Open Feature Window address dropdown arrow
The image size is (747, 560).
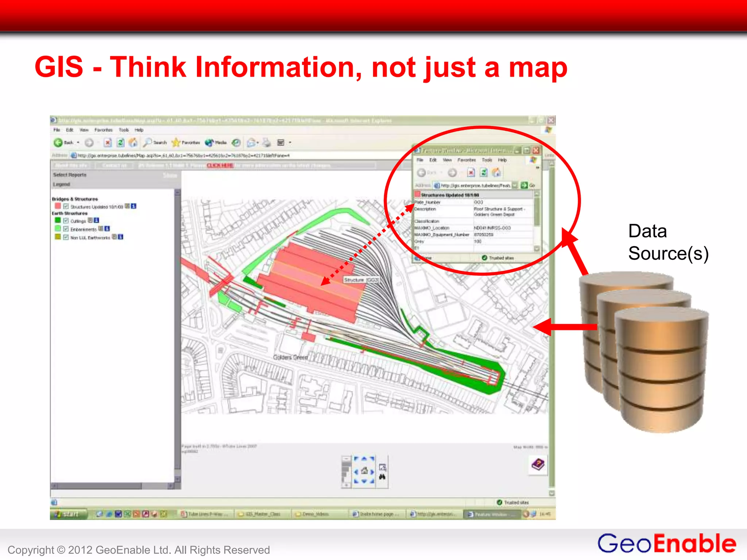click(x=515, y=185)
